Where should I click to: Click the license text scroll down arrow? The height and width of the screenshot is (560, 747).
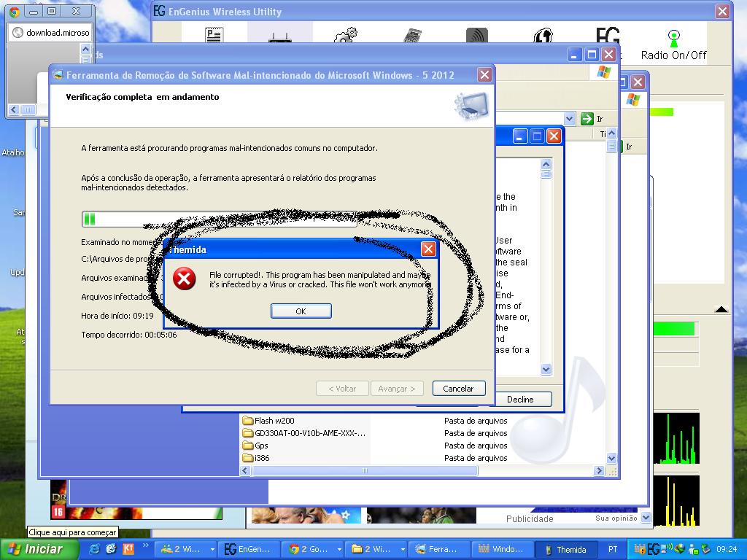click(546, 369)
